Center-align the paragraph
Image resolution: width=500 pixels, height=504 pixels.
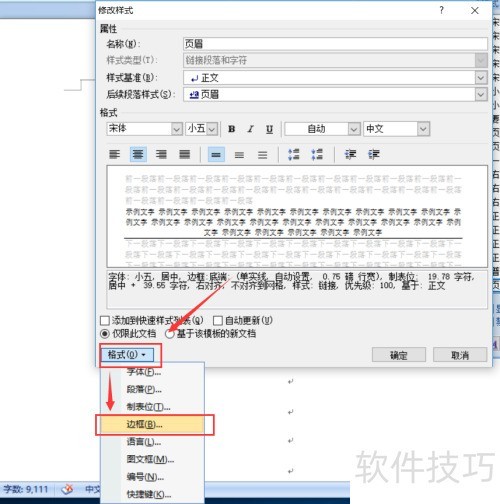click(x=138, y=154)
